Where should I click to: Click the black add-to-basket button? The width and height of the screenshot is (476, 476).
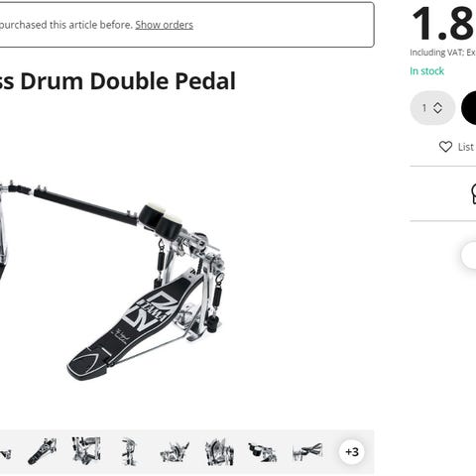(x=469, y=108)
